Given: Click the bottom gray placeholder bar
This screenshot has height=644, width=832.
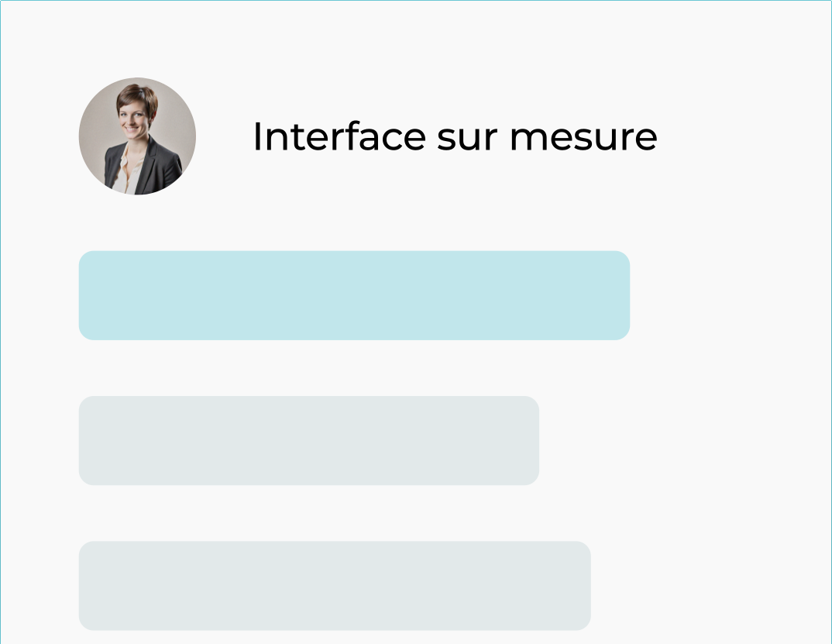Looking at the screenshot, I should point(335,585).
